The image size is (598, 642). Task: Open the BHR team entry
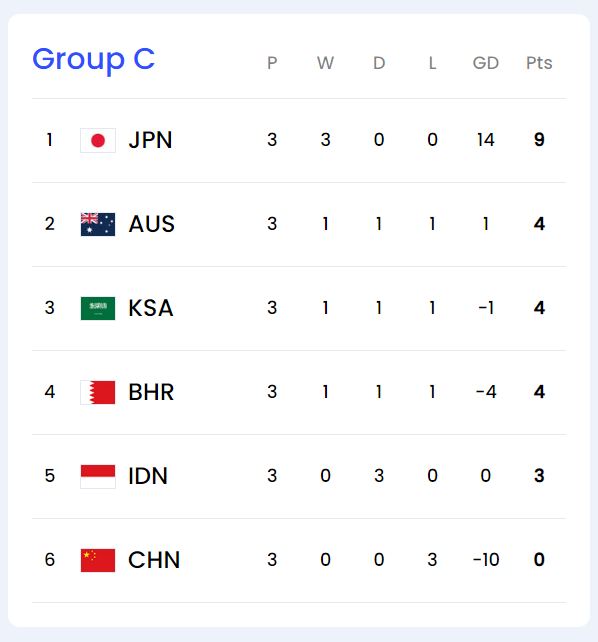pyautogui.click(x=151, y=392)
